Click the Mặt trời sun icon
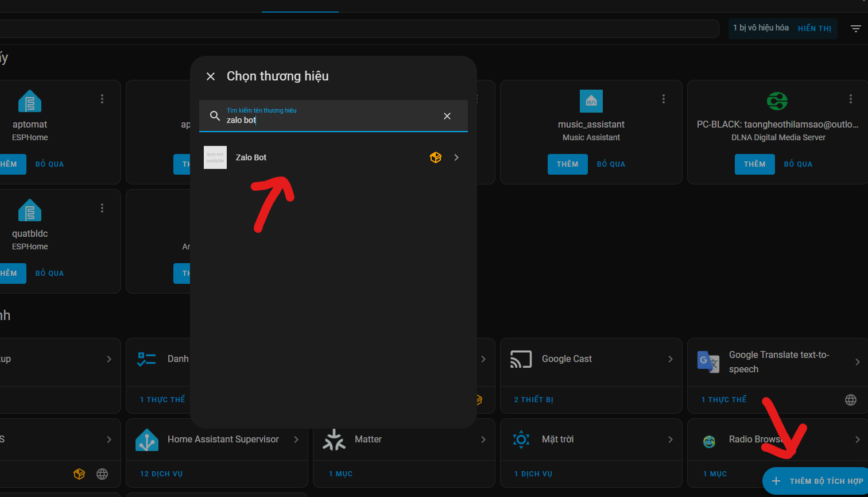 (x=521, y=440)
